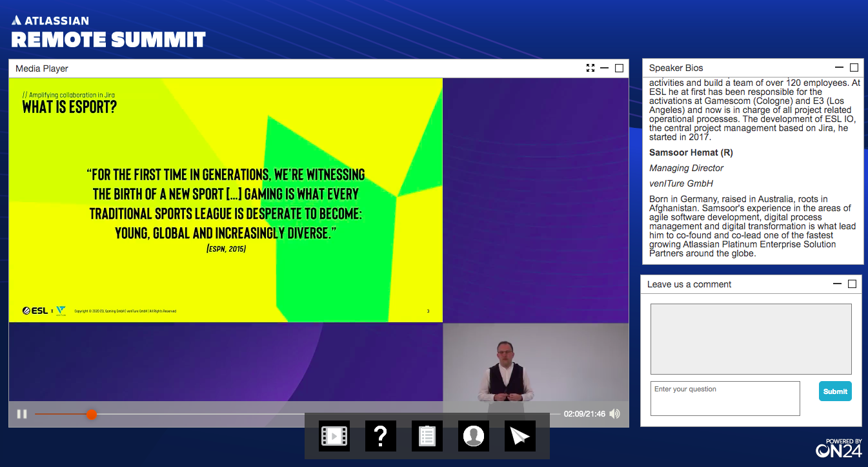Open the question mark help icon
Screen dimensions: 868x467
tap(381, 436)
